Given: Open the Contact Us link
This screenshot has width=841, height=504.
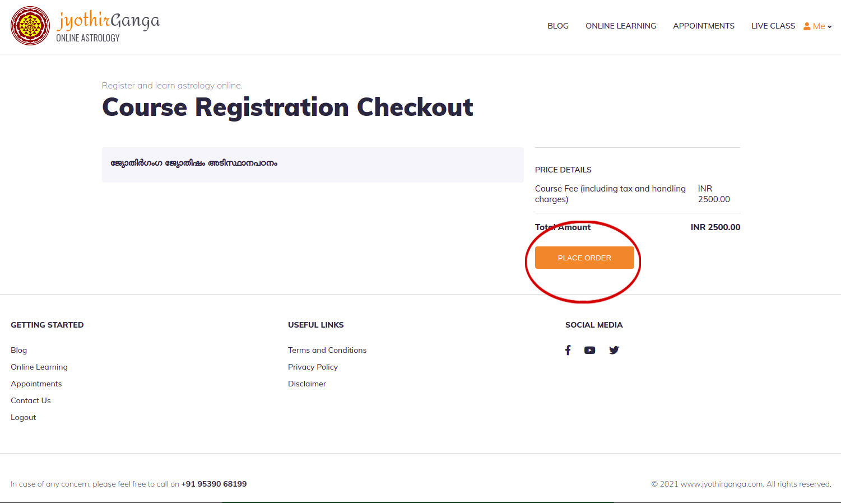Looking at the screenshot, I should tap(31, 400).
